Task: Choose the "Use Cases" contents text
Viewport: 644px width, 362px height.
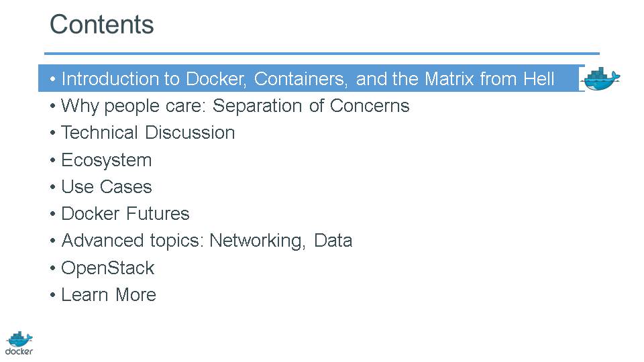Action: click(x=106, y=187)
